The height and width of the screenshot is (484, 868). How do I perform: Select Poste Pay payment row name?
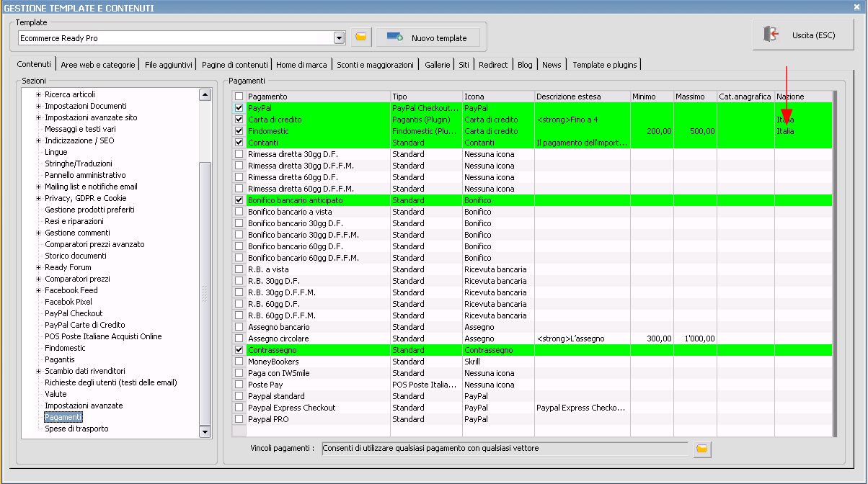pos(265,385)
